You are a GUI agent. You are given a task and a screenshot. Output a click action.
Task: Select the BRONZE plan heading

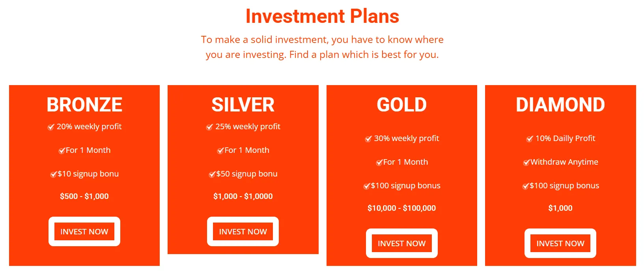click(84, 105)
